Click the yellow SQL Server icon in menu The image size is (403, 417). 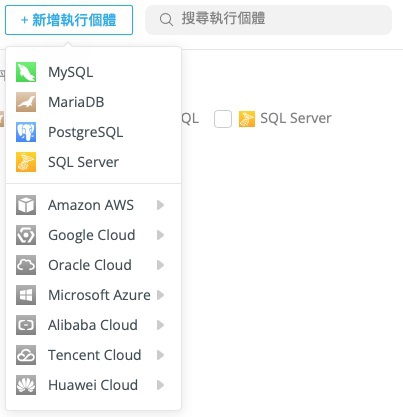(26, 162)
